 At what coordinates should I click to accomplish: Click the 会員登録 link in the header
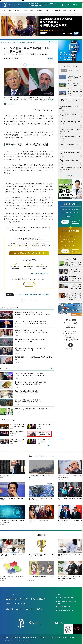68,5
